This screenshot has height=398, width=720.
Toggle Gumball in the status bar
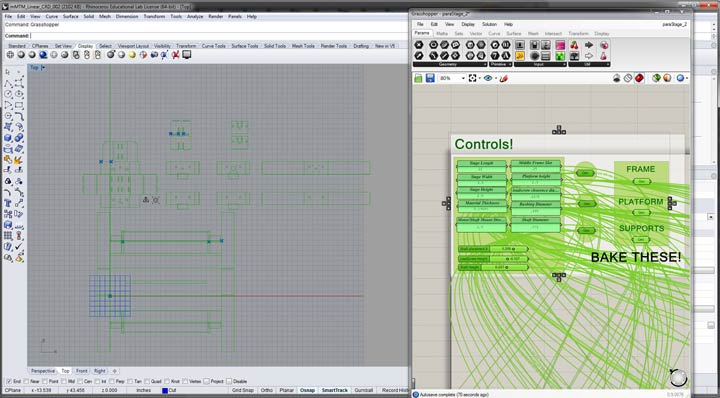[364, 390]
